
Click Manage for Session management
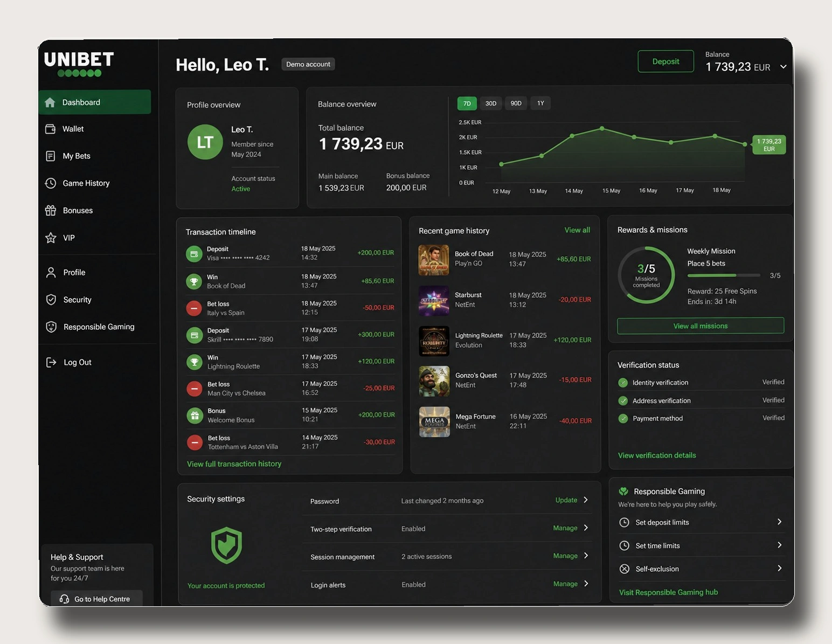565,556
